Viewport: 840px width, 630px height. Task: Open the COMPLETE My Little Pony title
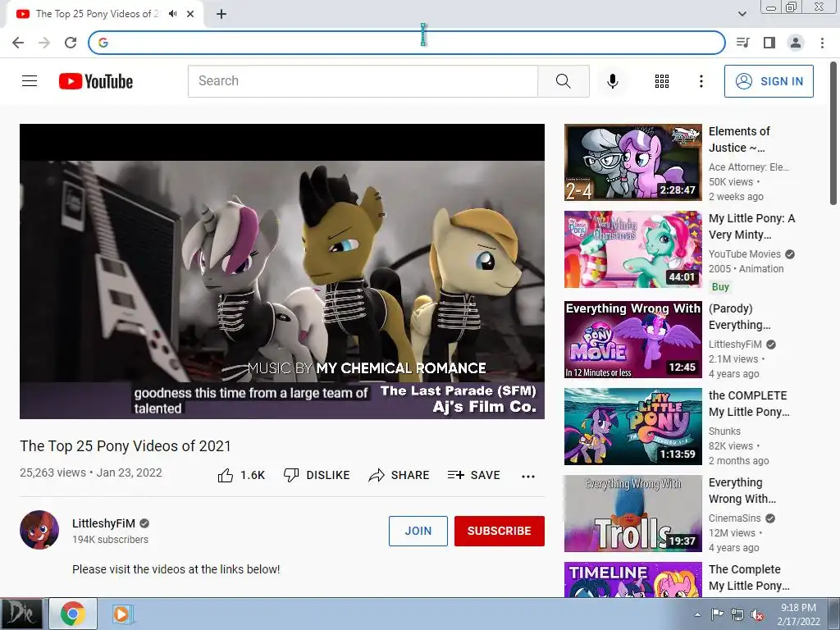749,404
